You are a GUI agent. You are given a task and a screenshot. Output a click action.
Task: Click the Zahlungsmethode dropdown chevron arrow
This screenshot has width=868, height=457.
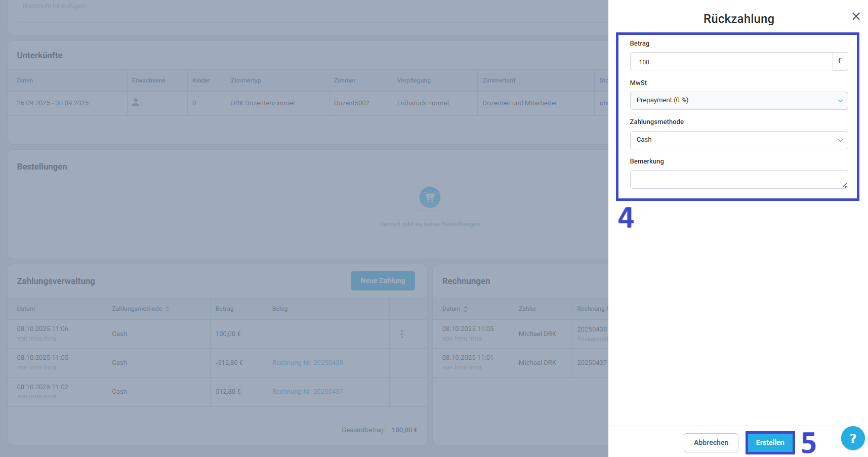point(840,140)
